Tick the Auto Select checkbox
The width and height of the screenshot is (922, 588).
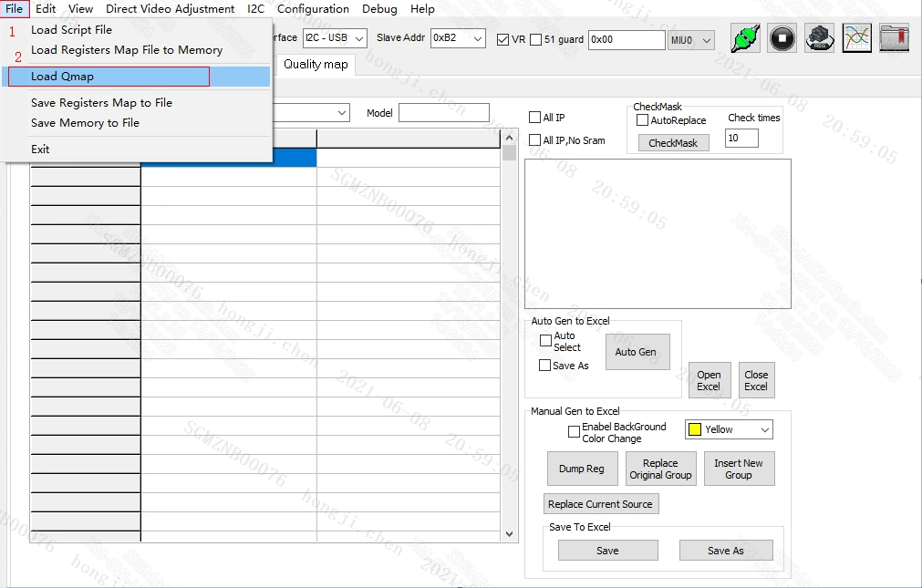coord(545,340)
